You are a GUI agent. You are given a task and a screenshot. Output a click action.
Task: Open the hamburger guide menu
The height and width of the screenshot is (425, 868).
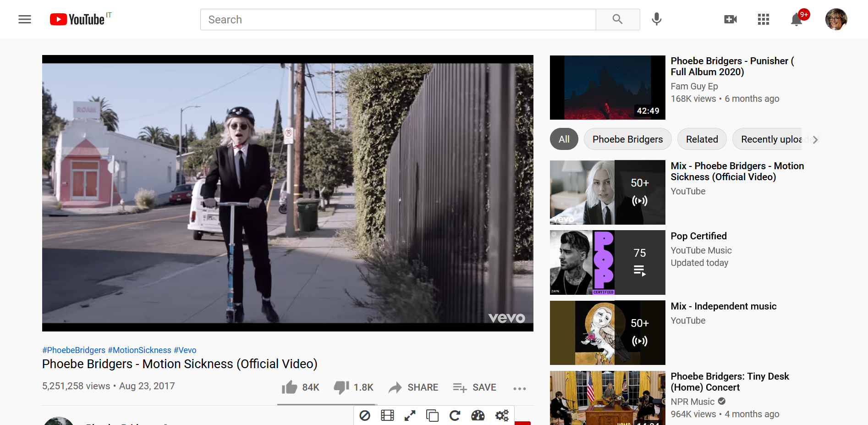coord(25,19)
